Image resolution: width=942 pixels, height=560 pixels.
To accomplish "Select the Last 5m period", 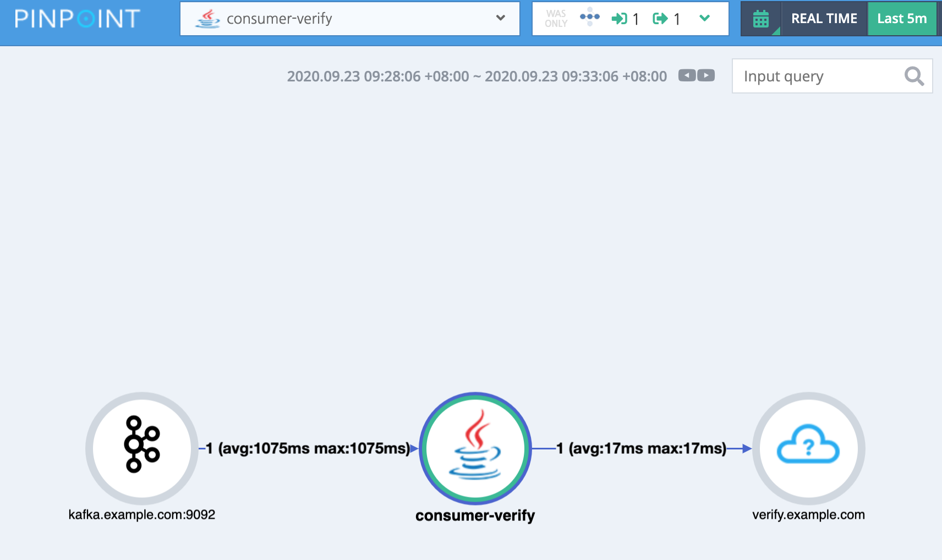I will 902,19.
